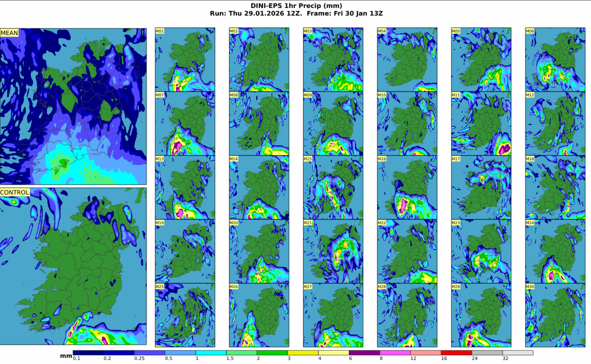Click the DINI-EPS 1hr Precip title
591x364 pixels.
pyautogui.click(x=296, y=6)
